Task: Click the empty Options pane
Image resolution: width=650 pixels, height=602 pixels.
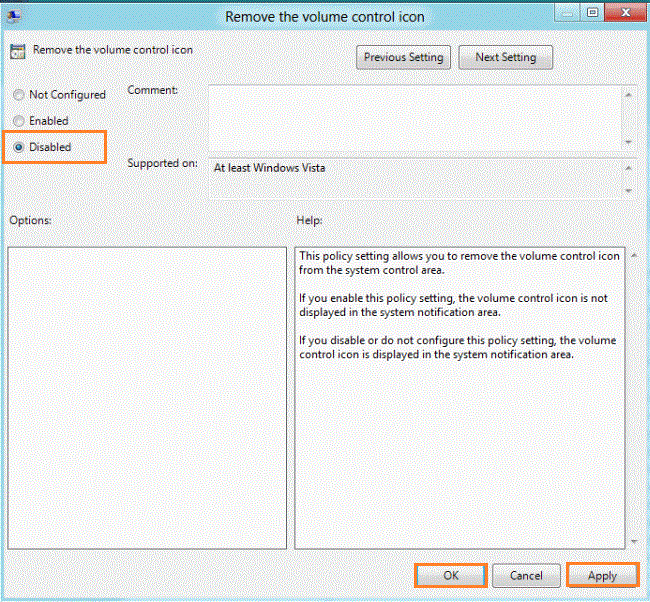Action: click(x=147, y=398)
